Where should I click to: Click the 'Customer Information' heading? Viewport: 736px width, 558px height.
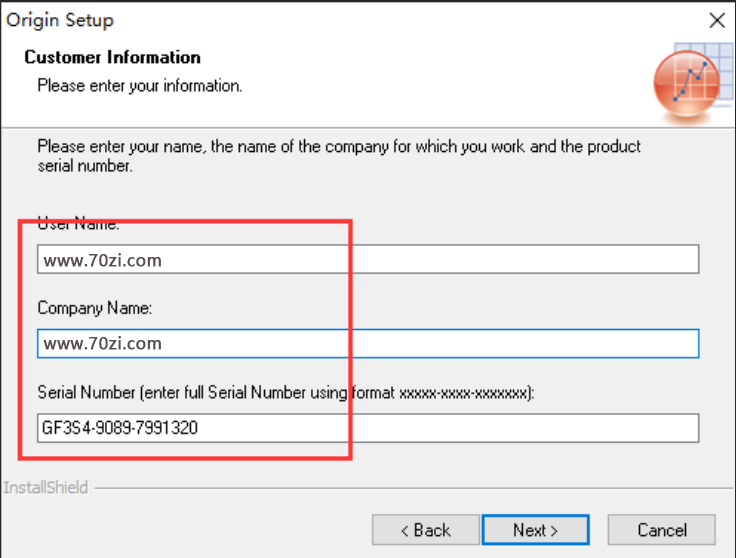[x=112, y=57]
